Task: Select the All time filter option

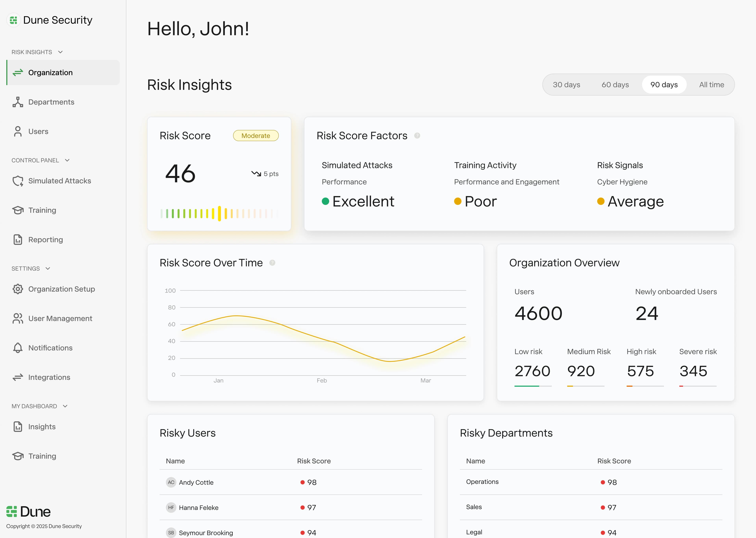Action: 711,85
